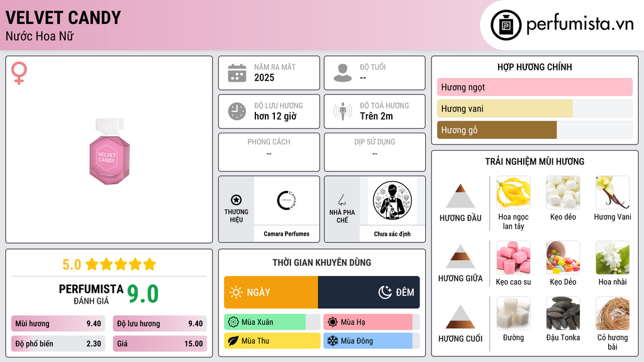
Task: Click the Mùi hương 9.40 score bar
Action: tap(58, 324)
